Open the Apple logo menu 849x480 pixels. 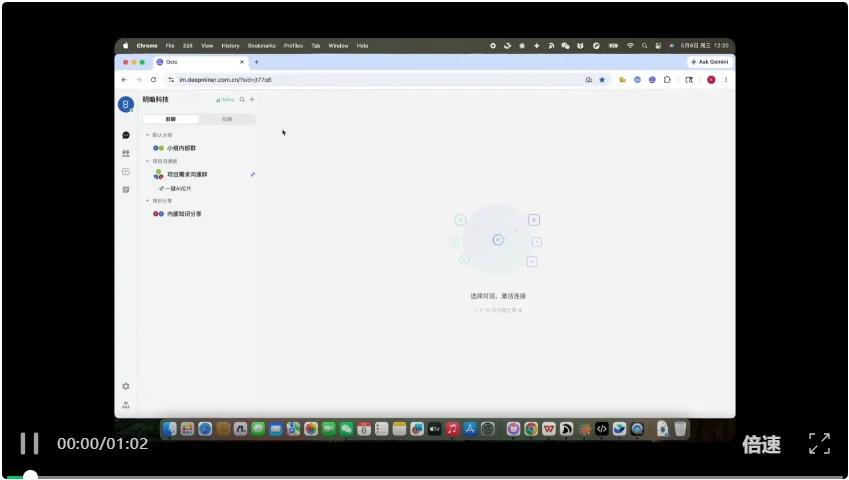click(126, 46)
